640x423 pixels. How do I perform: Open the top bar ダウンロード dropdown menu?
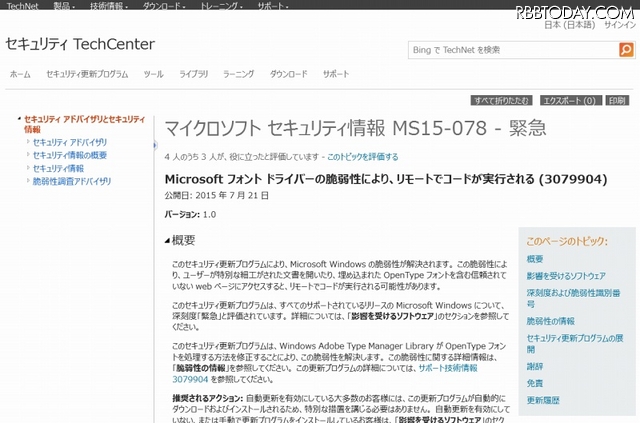coord(164,6)
